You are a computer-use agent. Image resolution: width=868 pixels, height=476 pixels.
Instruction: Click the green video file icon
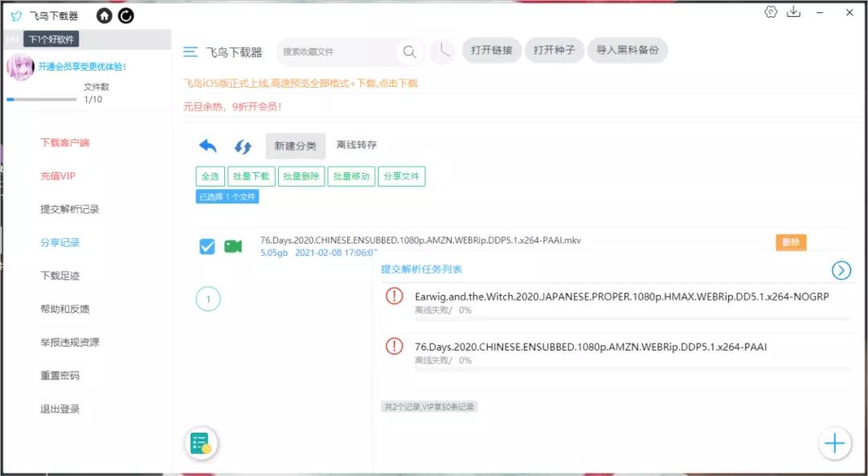point(233,246)
